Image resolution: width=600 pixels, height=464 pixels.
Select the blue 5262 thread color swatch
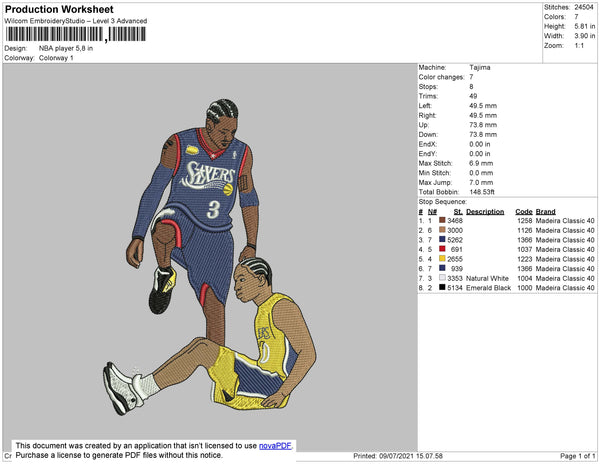coord(442,239)
